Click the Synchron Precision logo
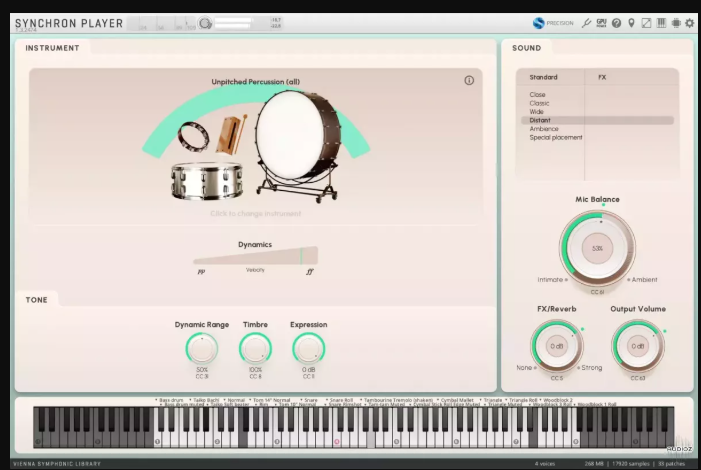Viewport: 701px width, 470px height. point(553,23)
